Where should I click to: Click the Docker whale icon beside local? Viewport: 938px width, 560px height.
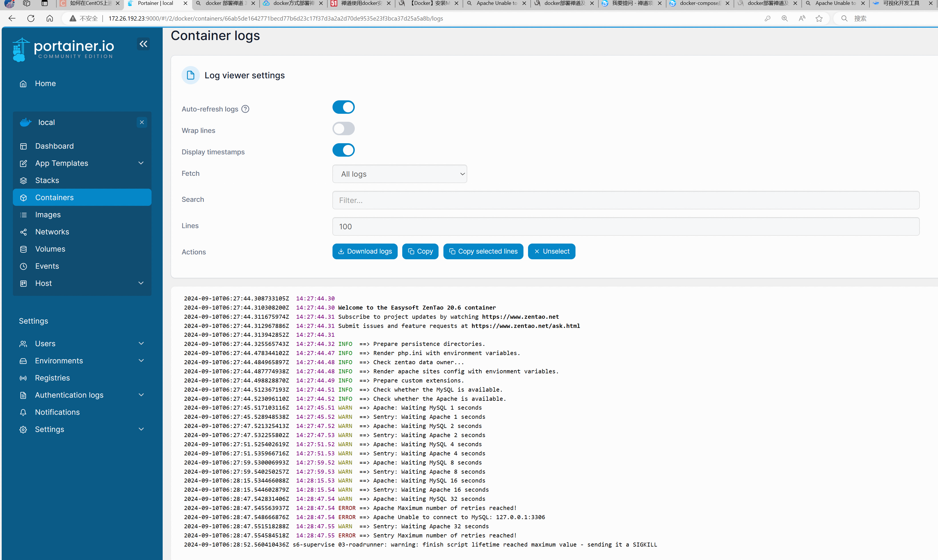[26, 122]
